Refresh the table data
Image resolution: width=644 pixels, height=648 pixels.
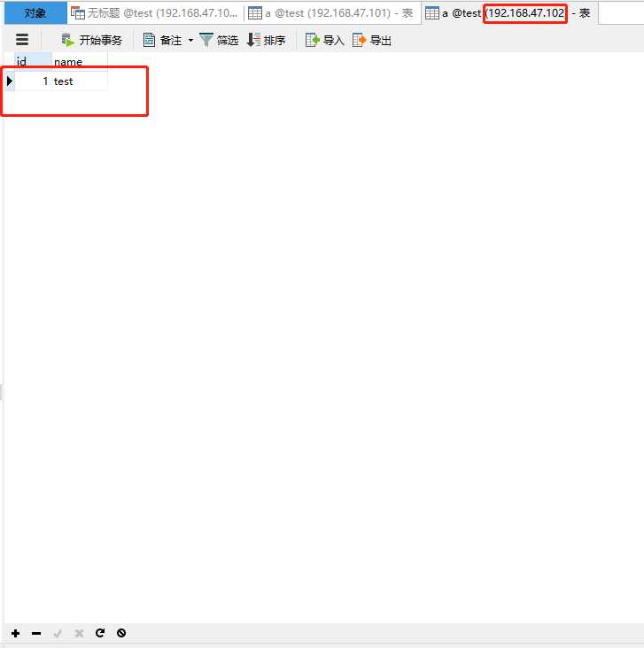100,633
